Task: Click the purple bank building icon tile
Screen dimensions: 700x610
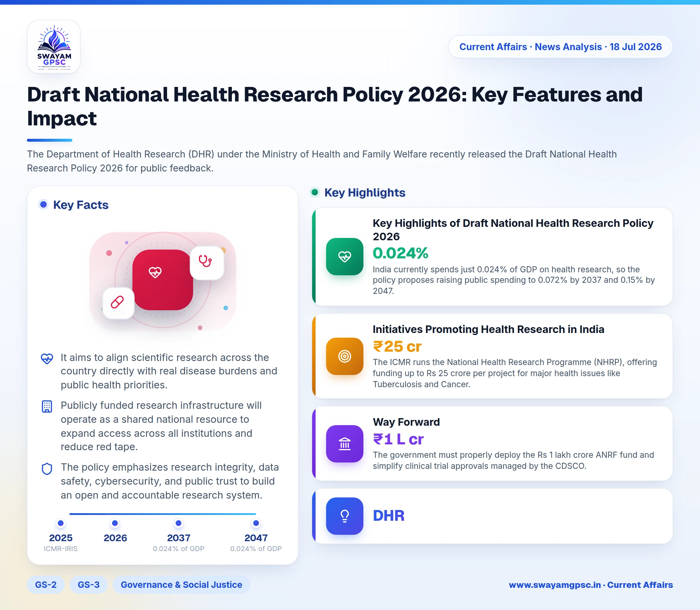Action: 344,444
